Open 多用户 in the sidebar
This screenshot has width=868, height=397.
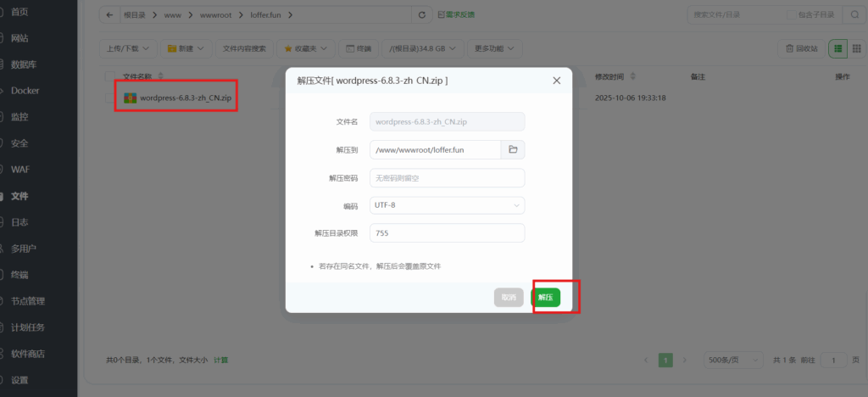pos(24,249)
